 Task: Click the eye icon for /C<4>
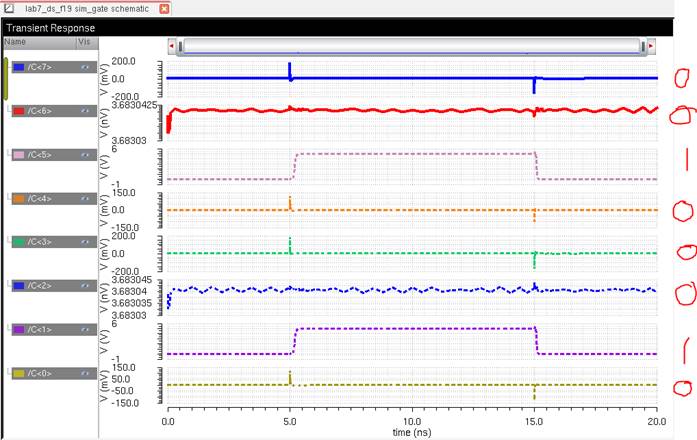[x=86, y=198]
